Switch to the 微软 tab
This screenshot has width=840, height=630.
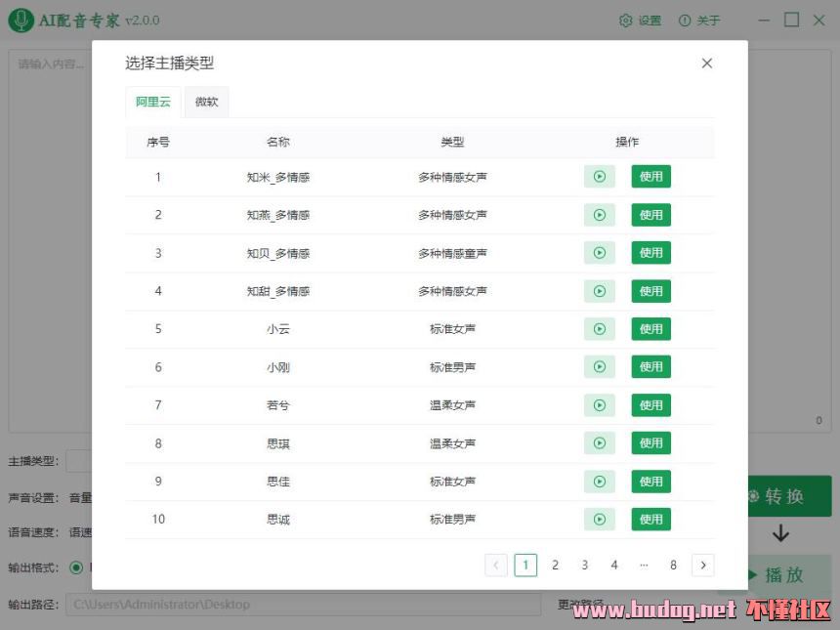(x=206, y=102)
